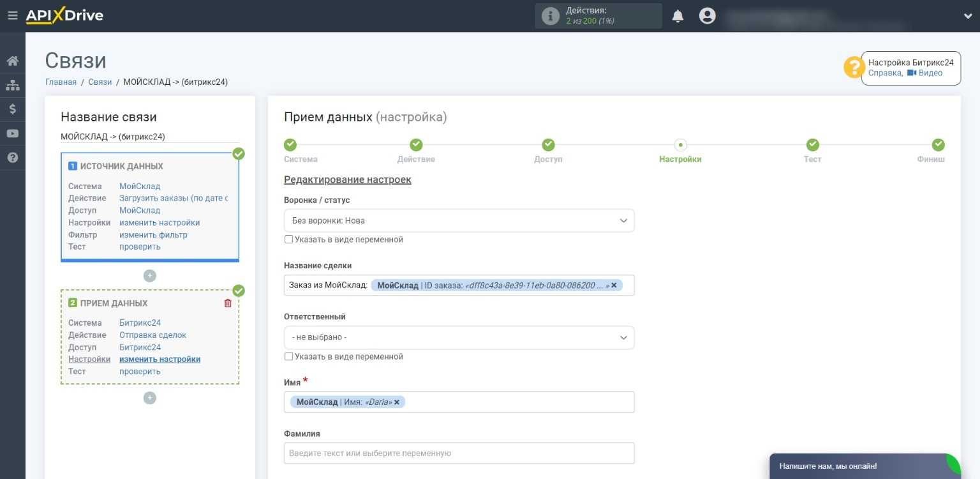This screenshot has height=479, width=980.
Task: Open receiver system Битрикс24 link
Action: [140, 323]
